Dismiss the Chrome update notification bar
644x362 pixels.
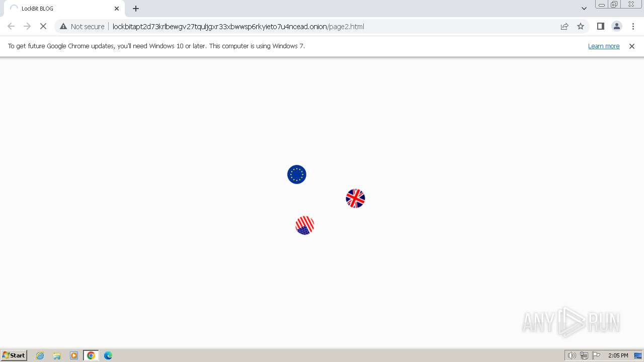tap(632, 46)
